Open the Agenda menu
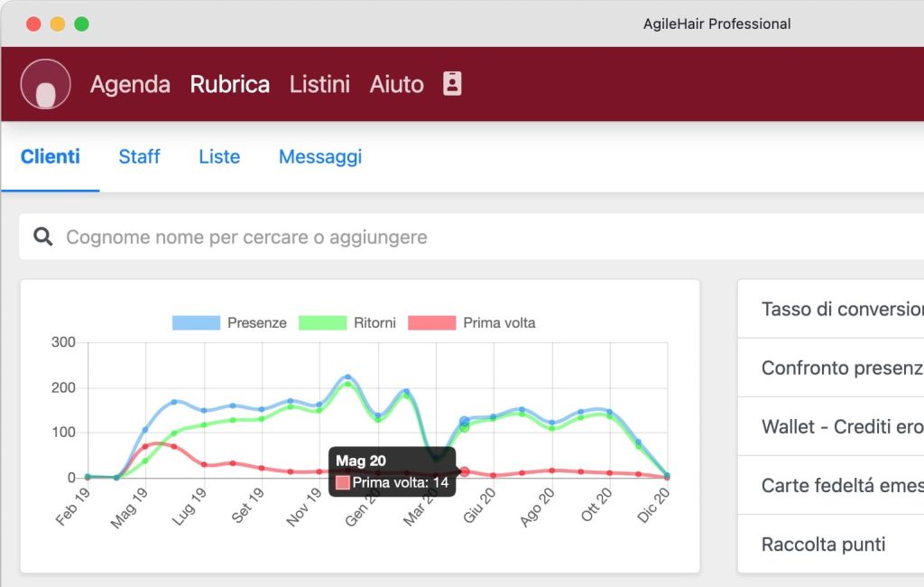The height and width of the screenshot is (587, 924). point(130,84)
